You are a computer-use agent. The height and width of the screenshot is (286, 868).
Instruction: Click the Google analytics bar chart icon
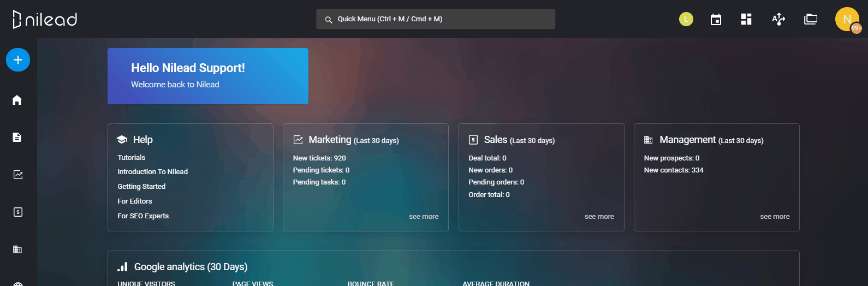click(123, 267)
